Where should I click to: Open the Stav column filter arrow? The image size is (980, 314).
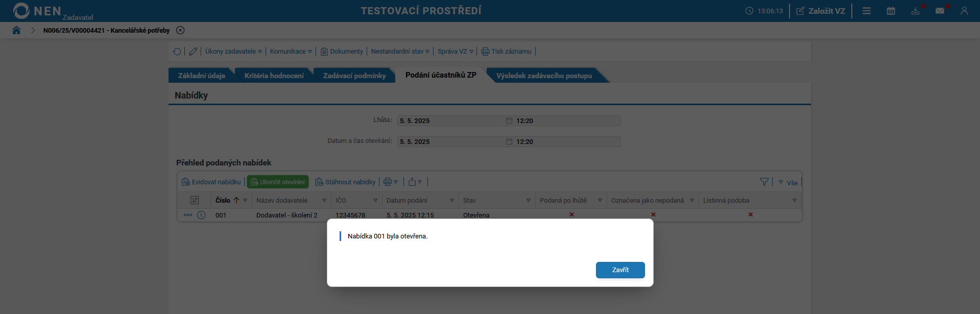[529, 201]
